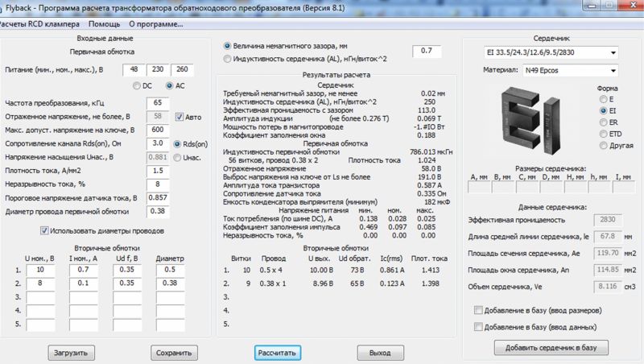The height and width of the screenshot is (364, 644).
Task: Click the Flyback application title bar icon
Action: [x=2, y=8]
